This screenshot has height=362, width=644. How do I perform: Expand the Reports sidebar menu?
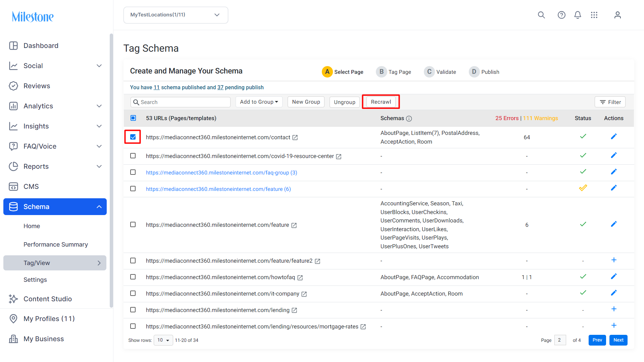pyautogui.click(x=99, y=166)
